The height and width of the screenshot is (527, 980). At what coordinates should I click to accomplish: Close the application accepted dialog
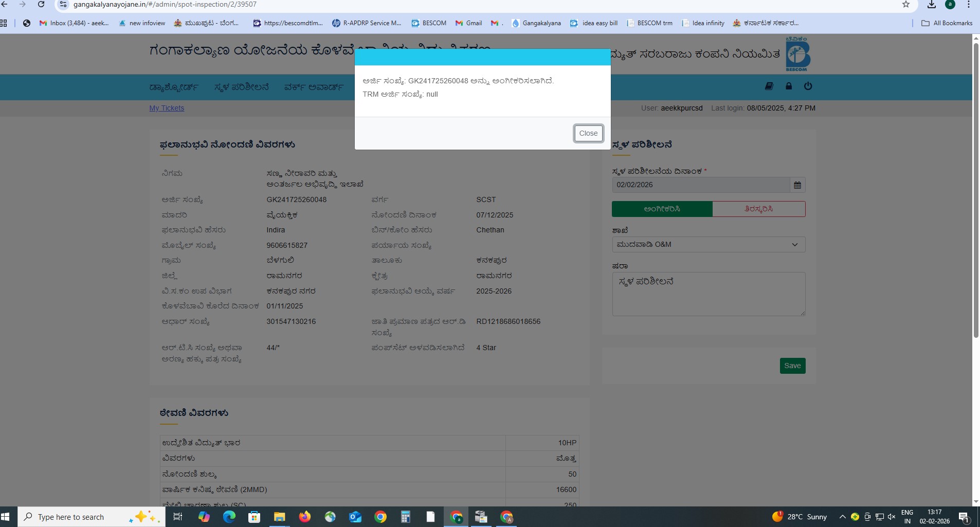(x=588, y=133)
